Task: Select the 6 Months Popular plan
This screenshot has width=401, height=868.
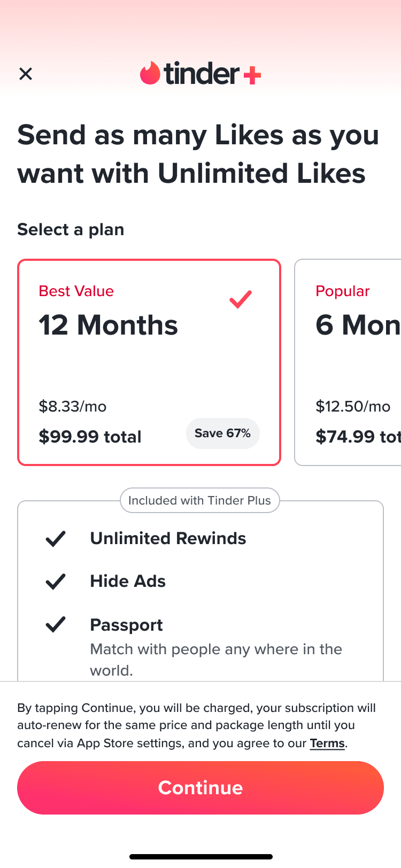Action: pos(348,362)
